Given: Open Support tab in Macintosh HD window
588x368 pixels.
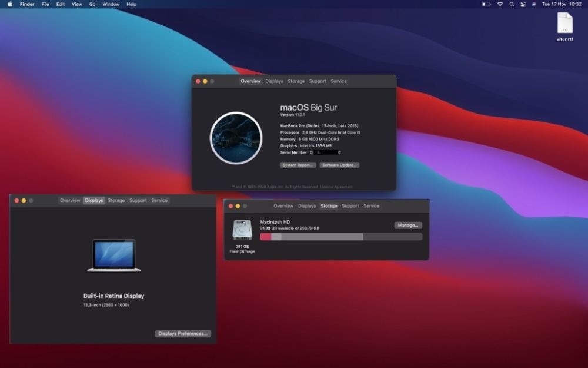Looking at the screenshot, I should tap(350, 206).
